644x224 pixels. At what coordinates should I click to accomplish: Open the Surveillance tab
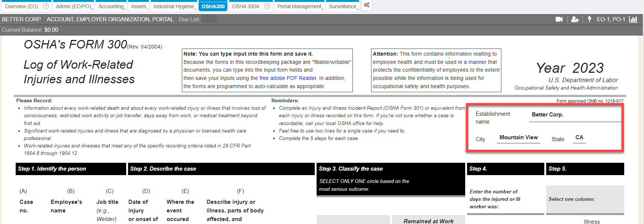pos(343,6)
